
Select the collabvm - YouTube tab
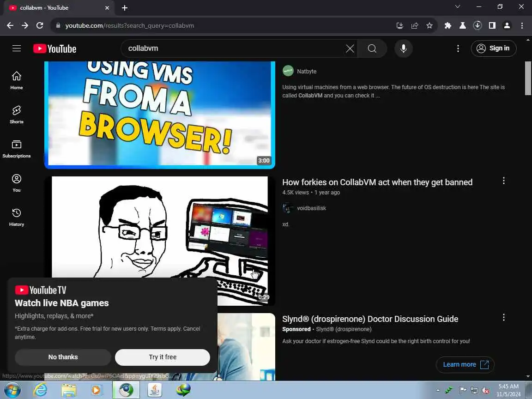coord(58,8)
